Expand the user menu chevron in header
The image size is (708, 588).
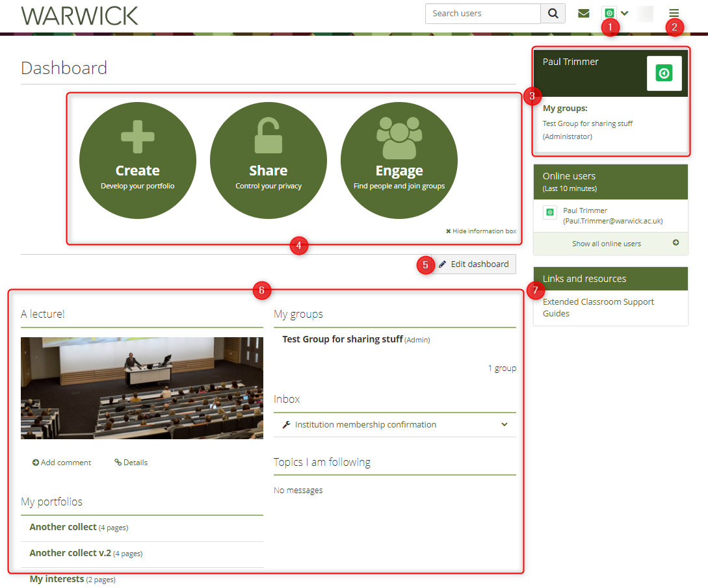point(625,13)
